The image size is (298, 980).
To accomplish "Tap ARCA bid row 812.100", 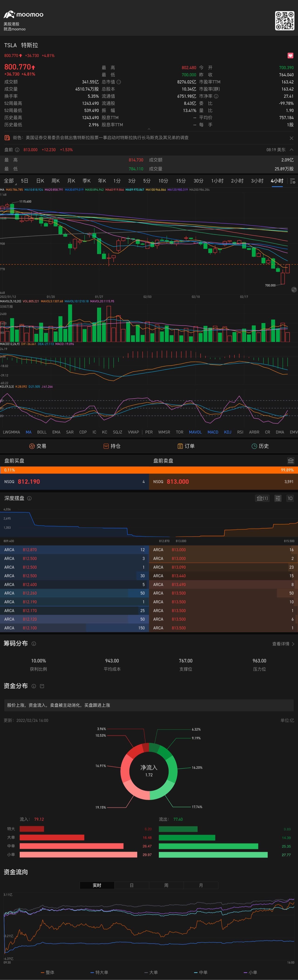I will tap(74, 628).
